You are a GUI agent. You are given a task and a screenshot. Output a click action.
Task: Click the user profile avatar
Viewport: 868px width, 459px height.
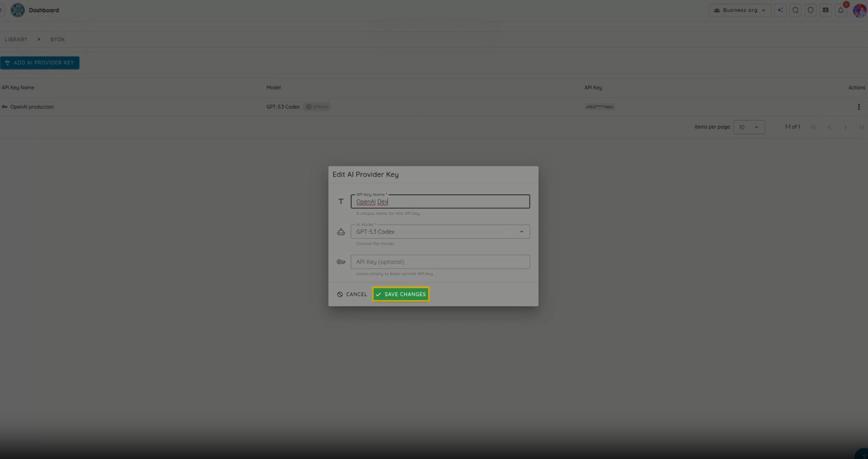[860, 11]
